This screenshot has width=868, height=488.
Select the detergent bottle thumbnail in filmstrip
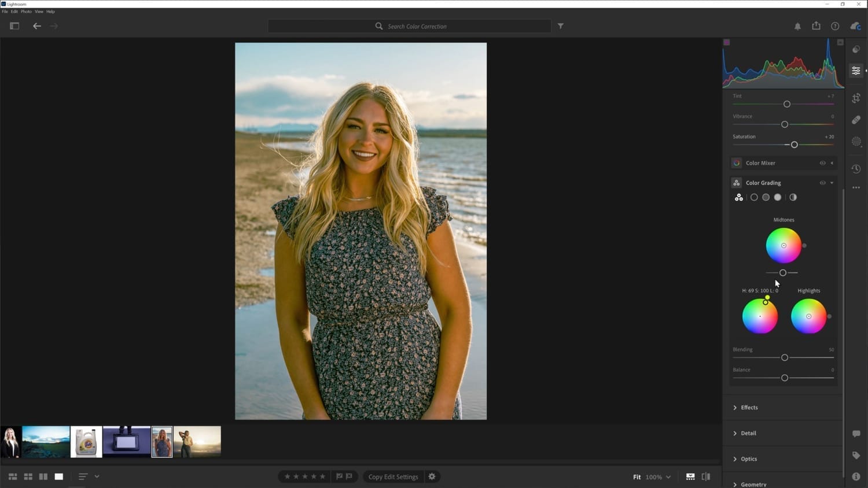point(86,442)
